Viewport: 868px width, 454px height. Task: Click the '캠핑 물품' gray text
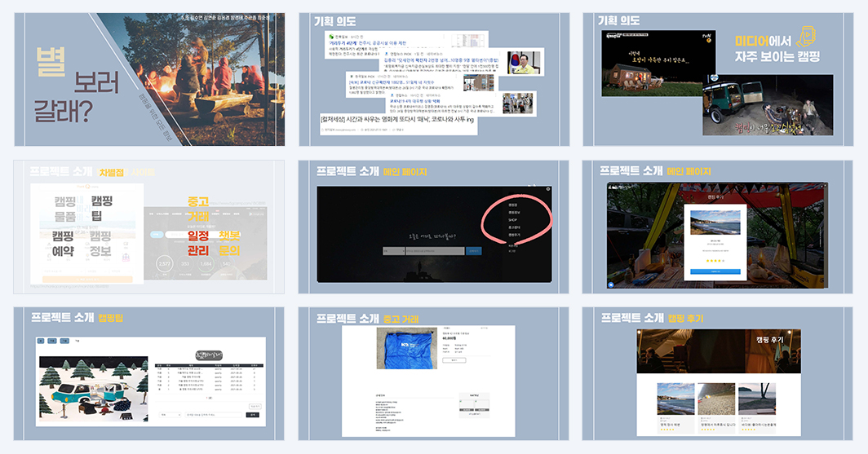tap(65, 209)
